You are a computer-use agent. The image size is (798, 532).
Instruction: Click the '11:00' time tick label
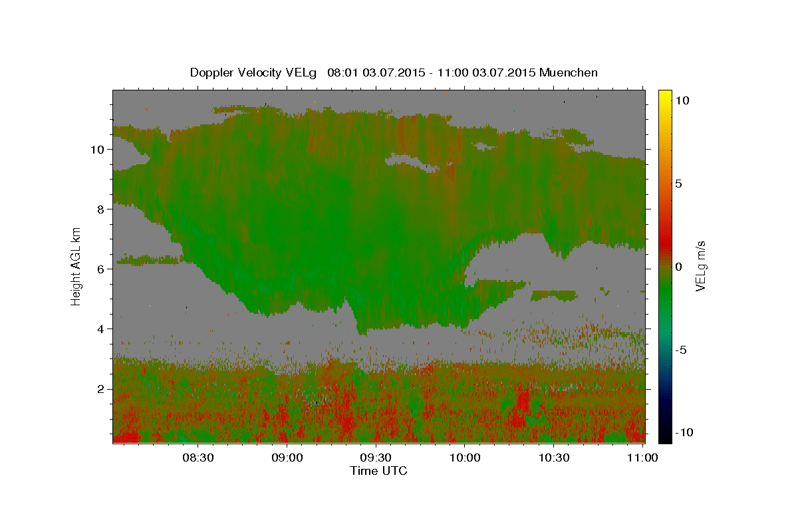642,458
